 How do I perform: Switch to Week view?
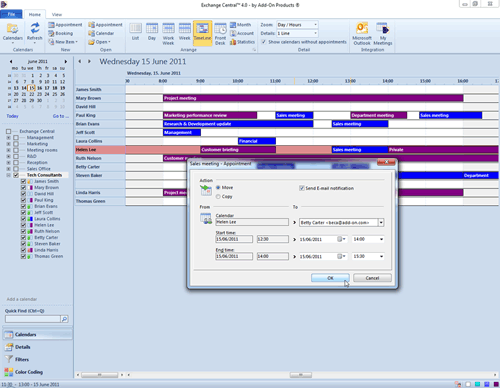point(184,32)
